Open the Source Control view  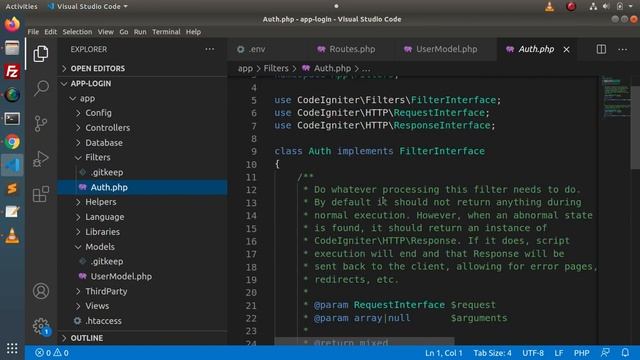(x=41, y=123)
